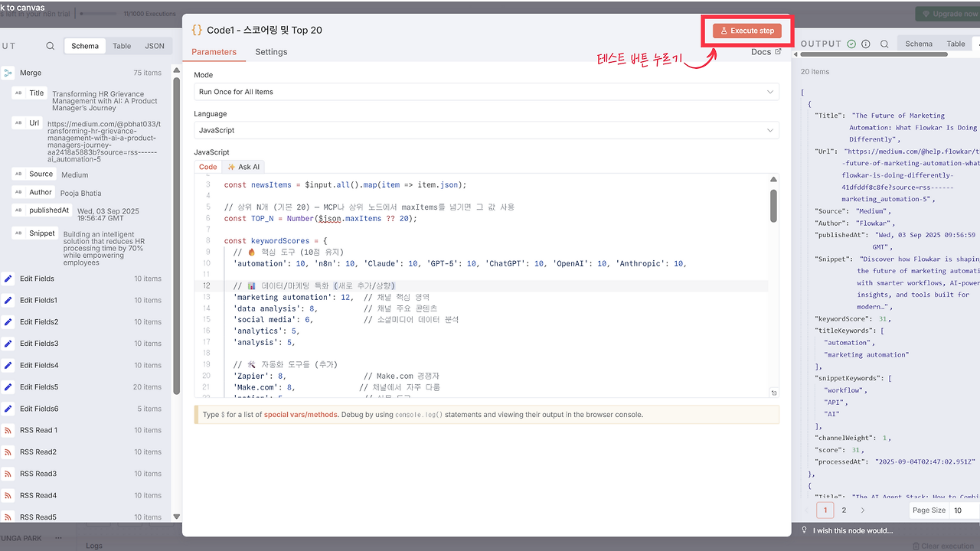Switch to the Ask AI tab
Image resolution: width=980 pixels, height=551 pixels.
pyautogui.click(x=243, y=167)
